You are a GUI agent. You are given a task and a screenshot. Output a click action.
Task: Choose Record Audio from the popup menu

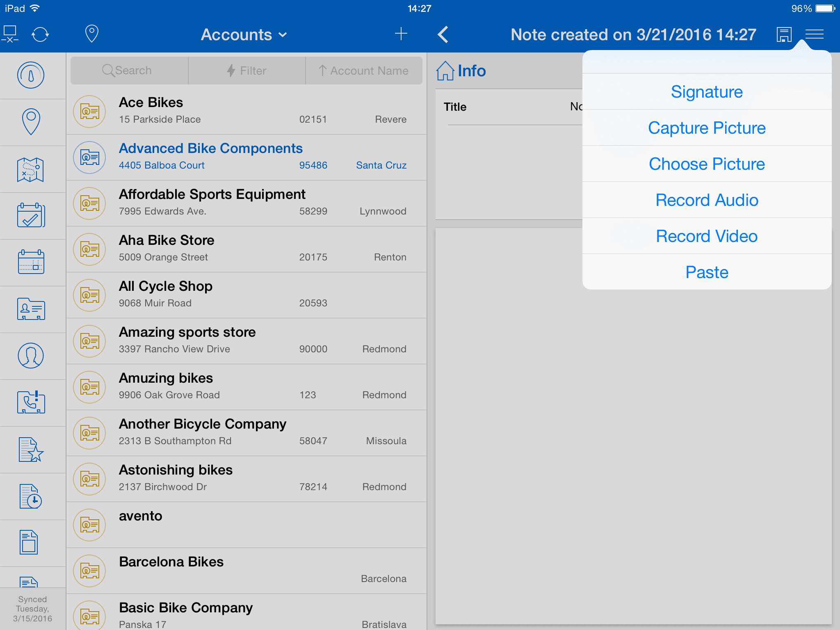click(706, 200)
